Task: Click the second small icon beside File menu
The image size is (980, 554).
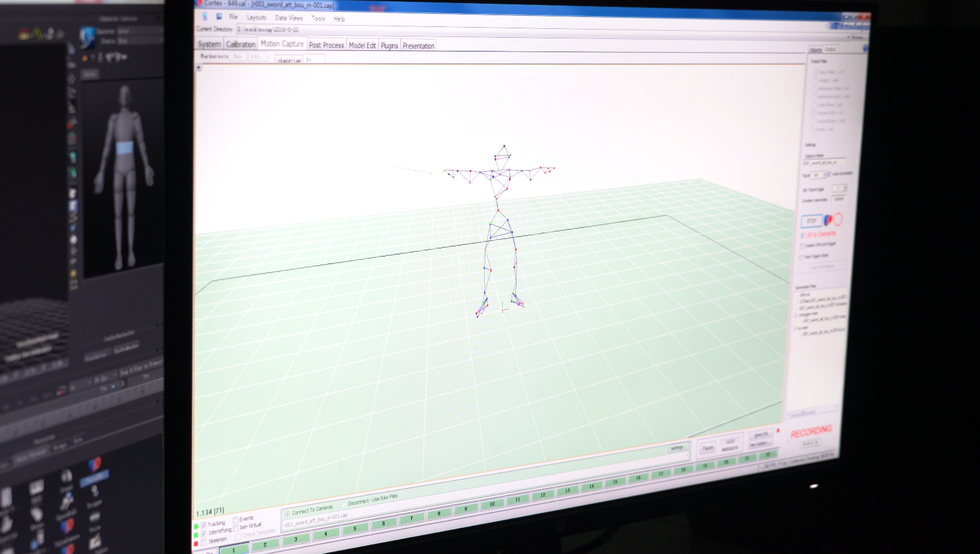Action: click(x=219, y=17)
